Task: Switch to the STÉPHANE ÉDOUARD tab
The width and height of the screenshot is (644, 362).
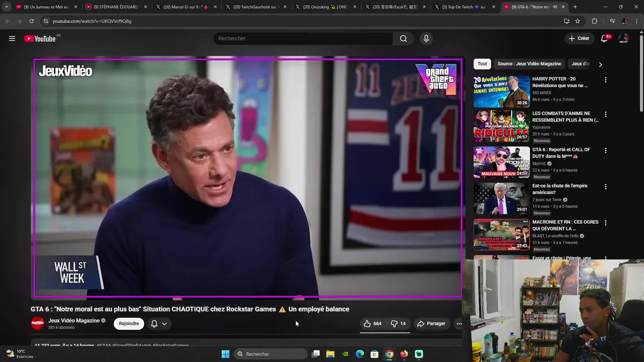Action: [x=116, y=7]
